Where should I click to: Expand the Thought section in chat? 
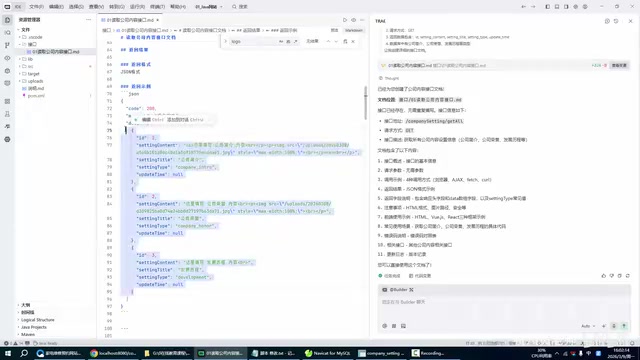point(389,78)
